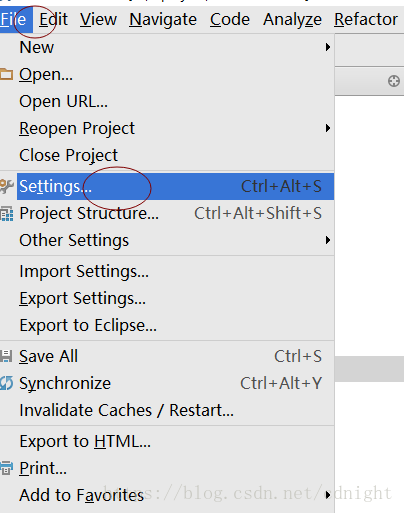The image size is (404, 513).
Task: Expand the Other Settings submenu arrow
Action: (328, 240)
